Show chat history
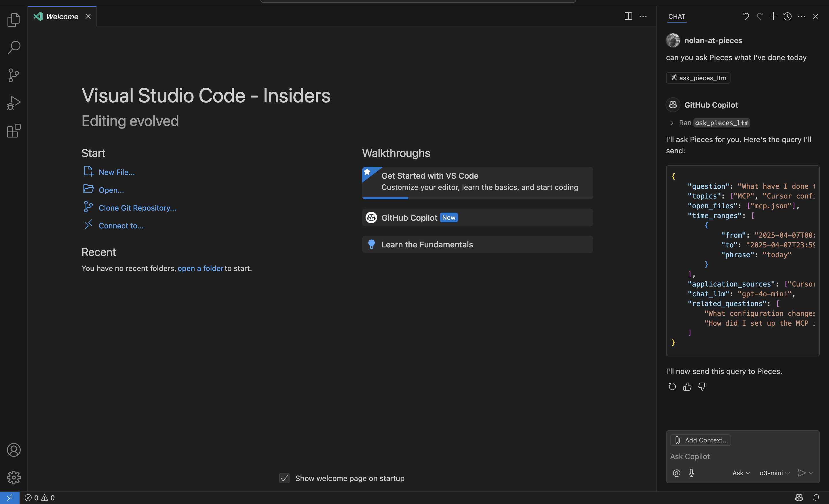829x504 pixels. (787, 16)
